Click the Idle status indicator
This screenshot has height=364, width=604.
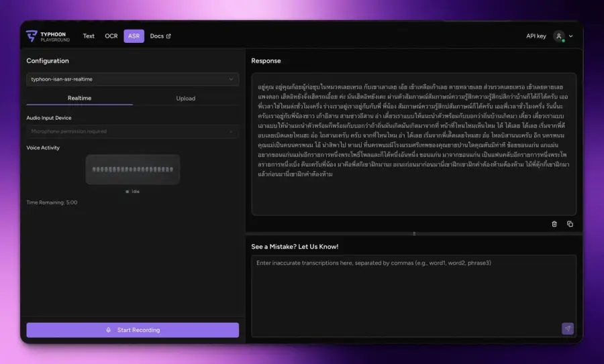(x=132, y=192)
